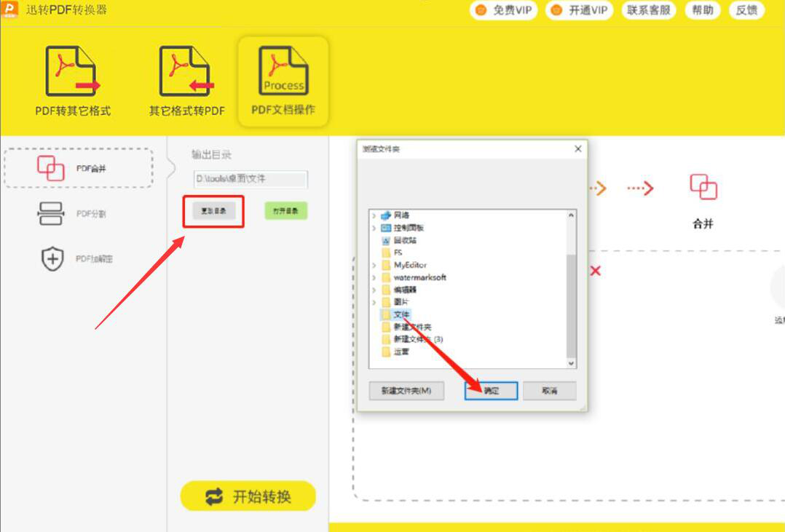The width and height of the screenshot is (785, 532).
Task: Click 新建文件夹(M) new folder button
Action: [x=406, y=390]
